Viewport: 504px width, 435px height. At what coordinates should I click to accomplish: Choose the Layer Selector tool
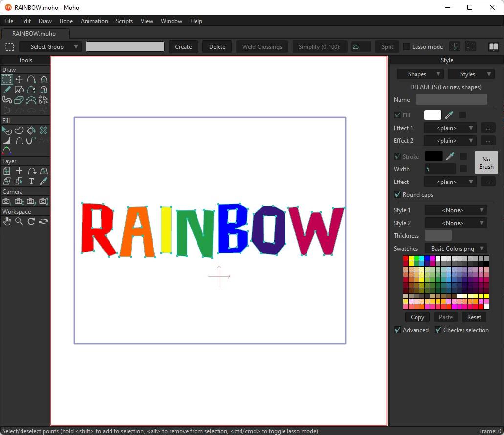(x=19, y=181)
